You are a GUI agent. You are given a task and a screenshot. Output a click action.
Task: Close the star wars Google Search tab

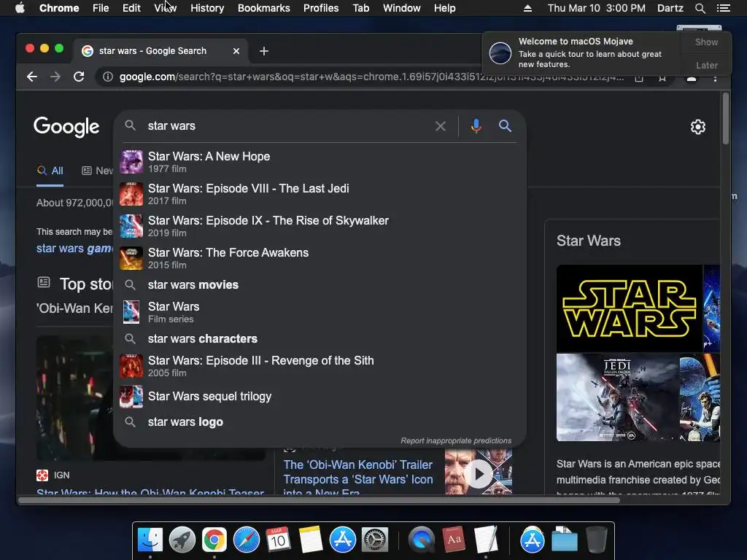tap(236, 51)
